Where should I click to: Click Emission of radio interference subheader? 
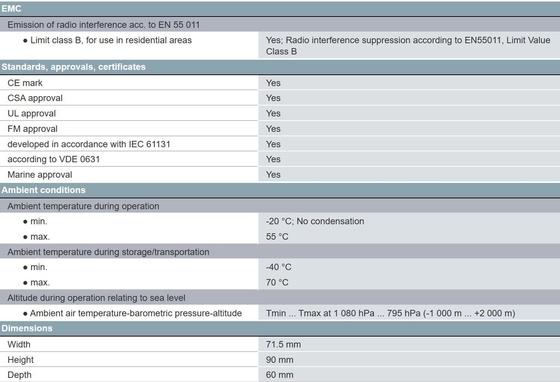point(104,25)
